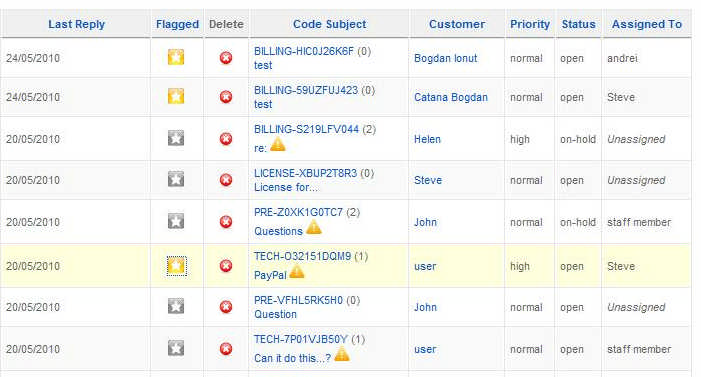Open the 'Question' subject of PRE-VFHL5RK5H0
The width and height of the screenshot is (701, 377).
(275, 314)
